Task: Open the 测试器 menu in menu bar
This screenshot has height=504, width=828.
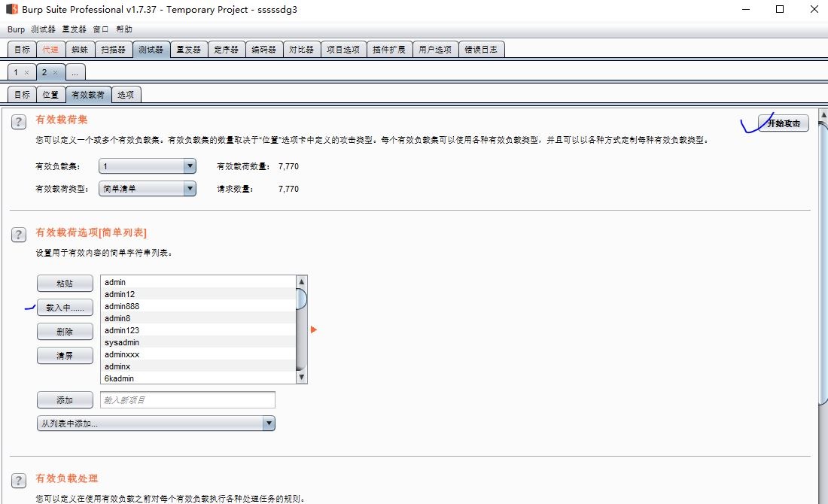Action: pos(44,29)
